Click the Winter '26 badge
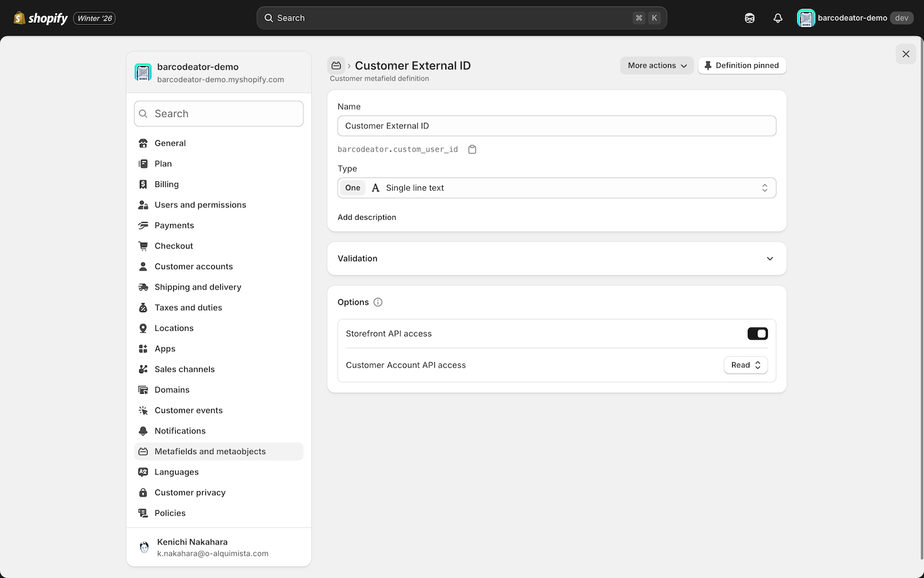924x578 pixels. coord(94,18)
